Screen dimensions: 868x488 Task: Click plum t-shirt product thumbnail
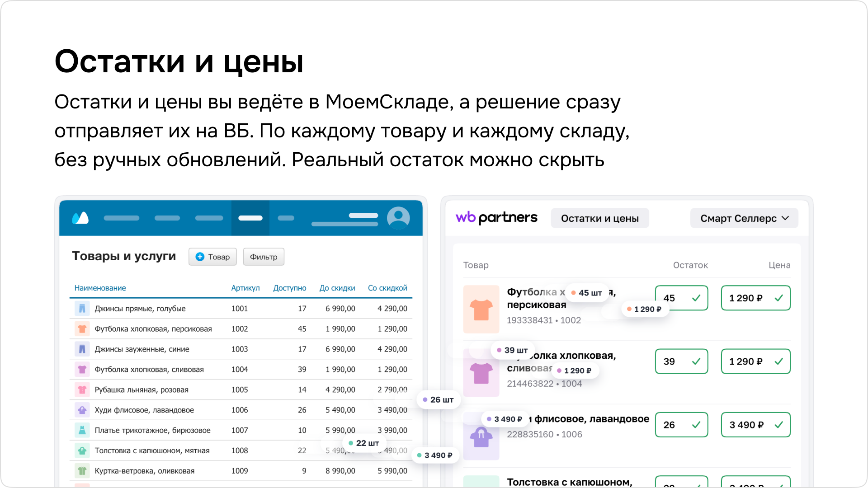tap(481, 373)
